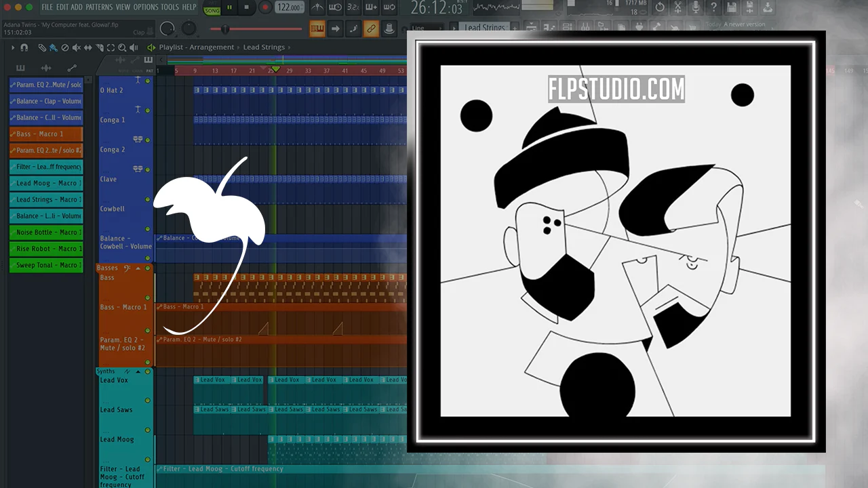Save a new version with floppy-plus icon
868x488 pixels.
(x=749, y=8)
